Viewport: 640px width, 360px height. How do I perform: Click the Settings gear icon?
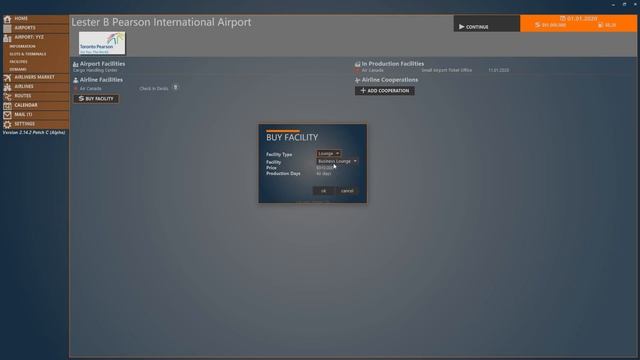[7, 124]
